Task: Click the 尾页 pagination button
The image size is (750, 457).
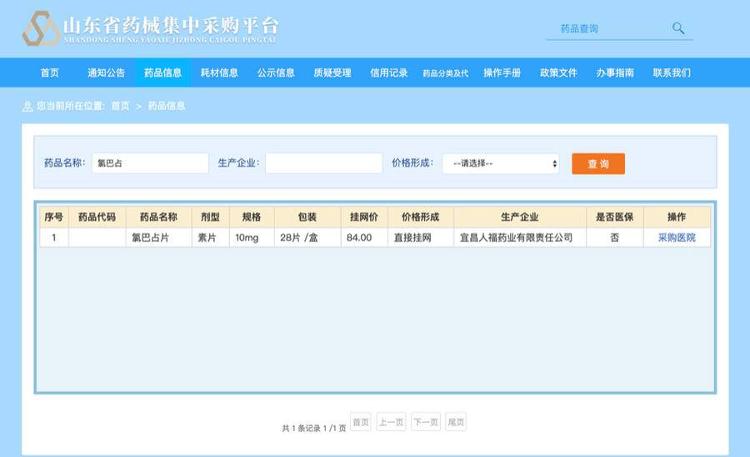Action: pyautogui.click(x=456, y=422)
